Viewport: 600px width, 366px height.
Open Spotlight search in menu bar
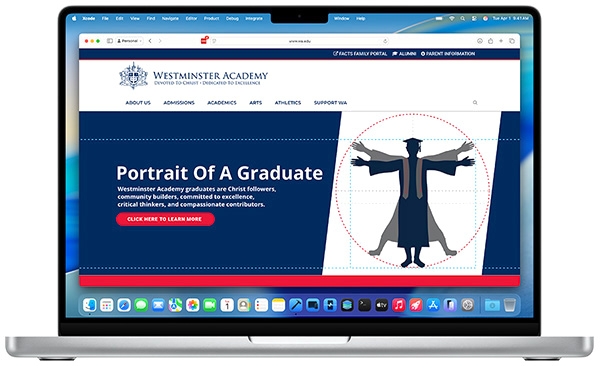(x=463, y=18)
